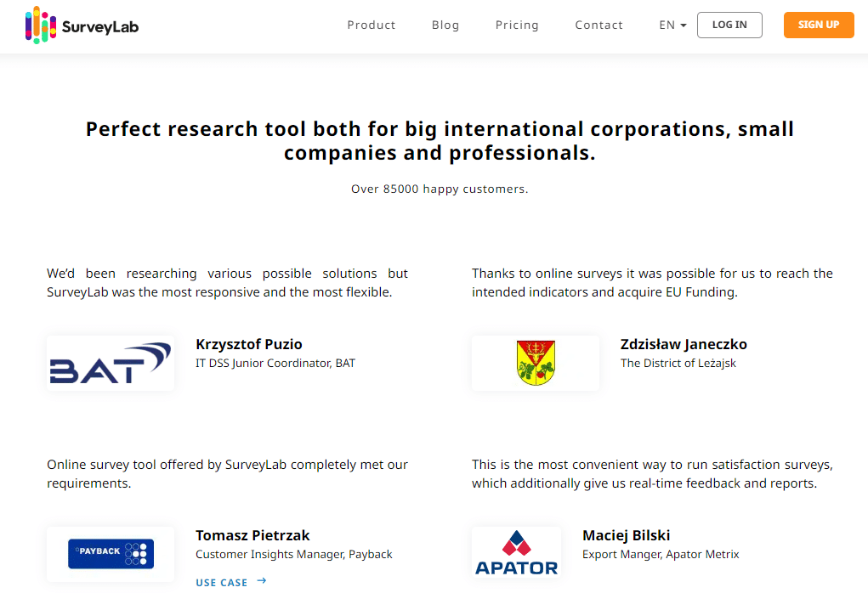Click the arrow icon beside USE CASE
This screenshot has width=868, height=610.
click(x=262, y=580)
